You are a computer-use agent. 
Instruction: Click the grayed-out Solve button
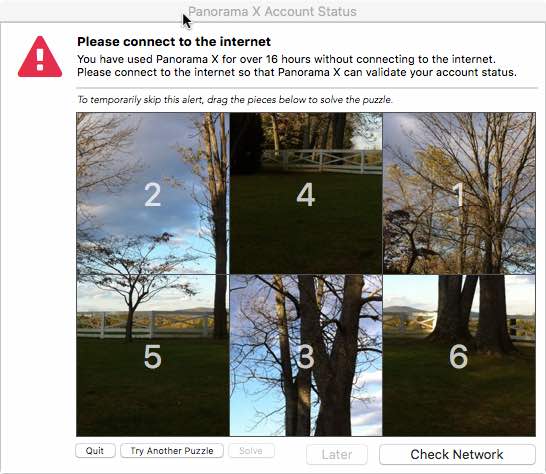(251, 451)
